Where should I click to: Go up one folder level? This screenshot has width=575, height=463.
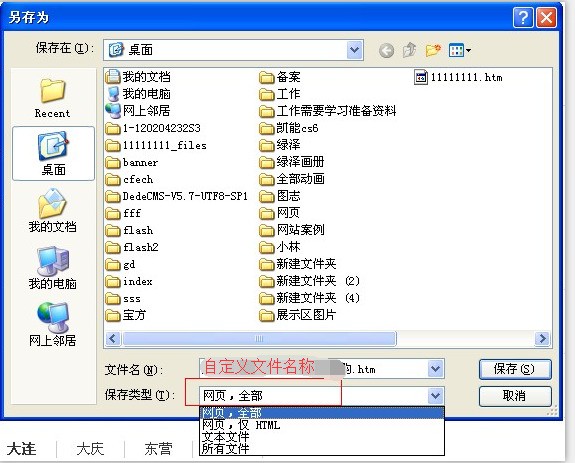[x=409, y=50]
